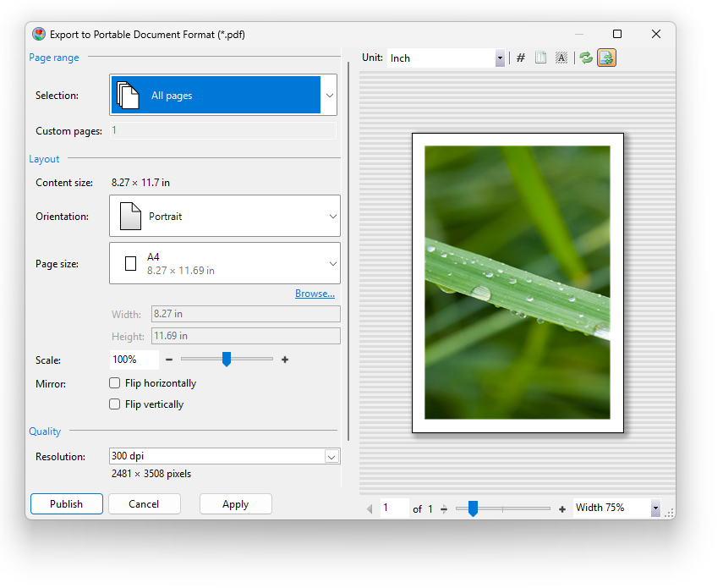Click the Browse... link
This screenshot has height=588, width=723.
coord(315,294)
